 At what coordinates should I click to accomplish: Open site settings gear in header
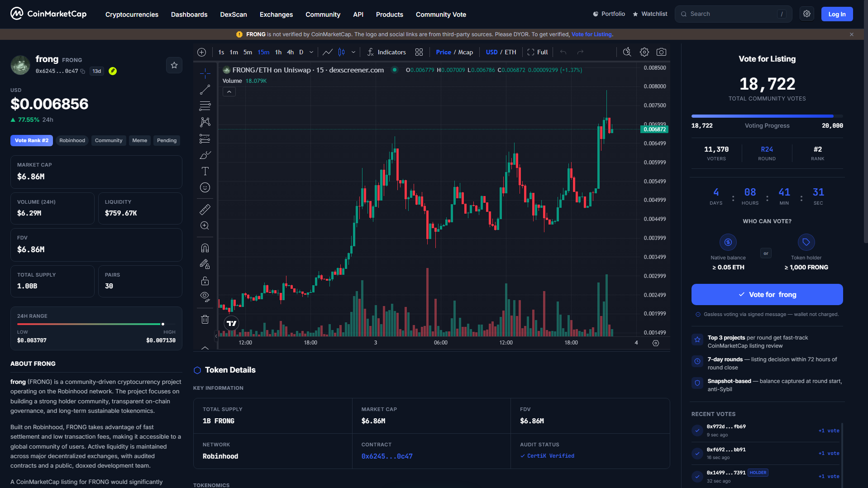point(807,14)
